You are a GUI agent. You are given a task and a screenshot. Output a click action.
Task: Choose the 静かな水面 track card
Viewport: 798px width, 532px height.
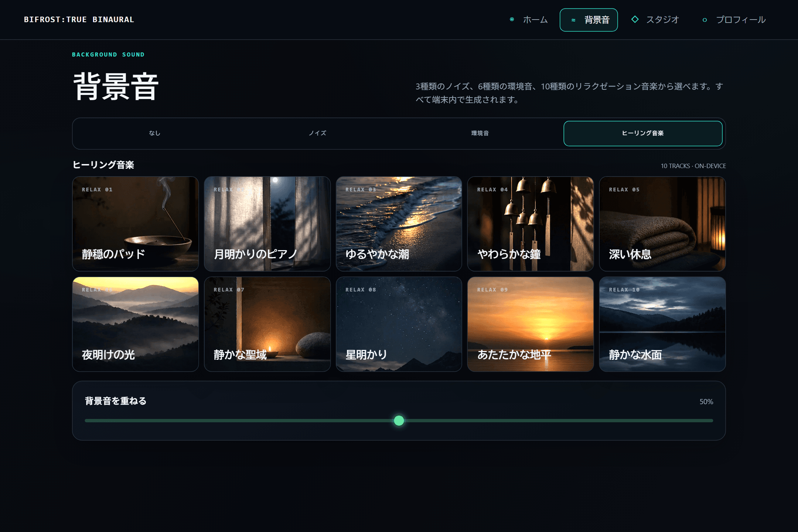[662, 324]
